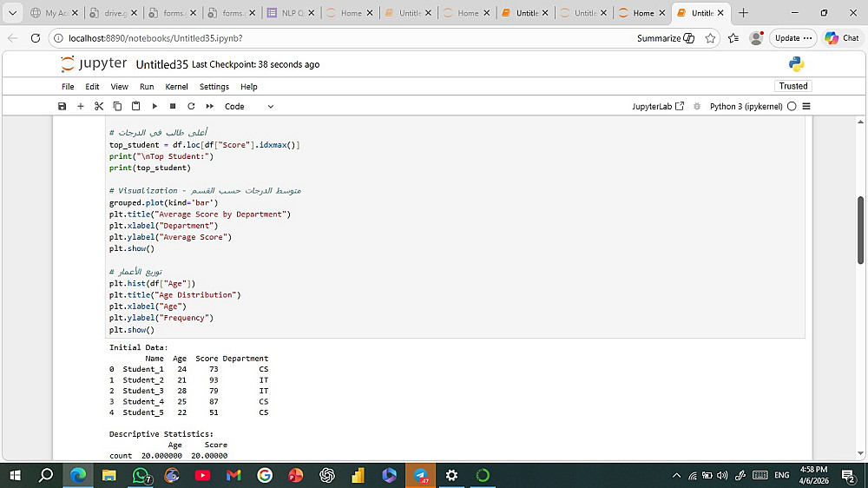This screenshot has width=868, height=488.
Task: Show hidden system tray icons
Action: click(676, 475)
